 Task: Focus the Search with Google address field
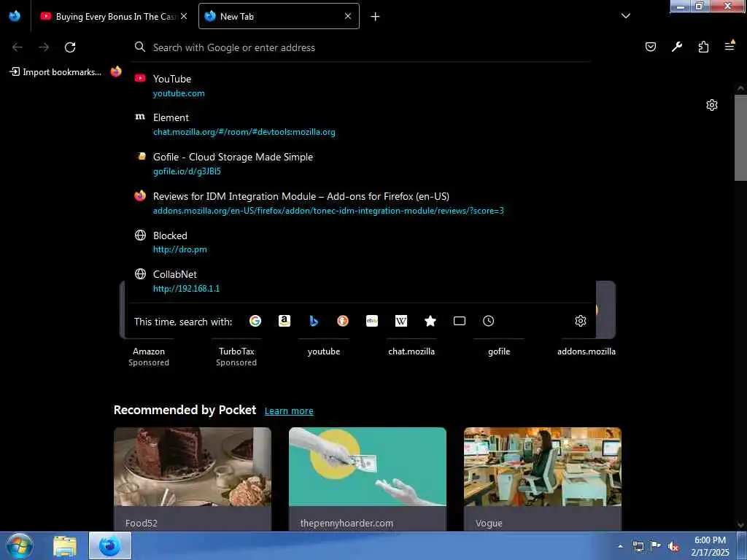pos(362,47)
